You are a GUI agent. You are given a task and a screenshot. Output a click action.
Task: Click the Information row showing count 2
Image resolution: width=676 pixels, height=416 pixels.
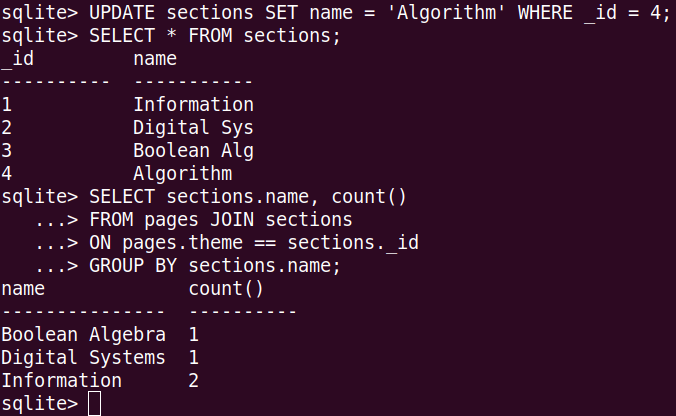click(61, 380)
